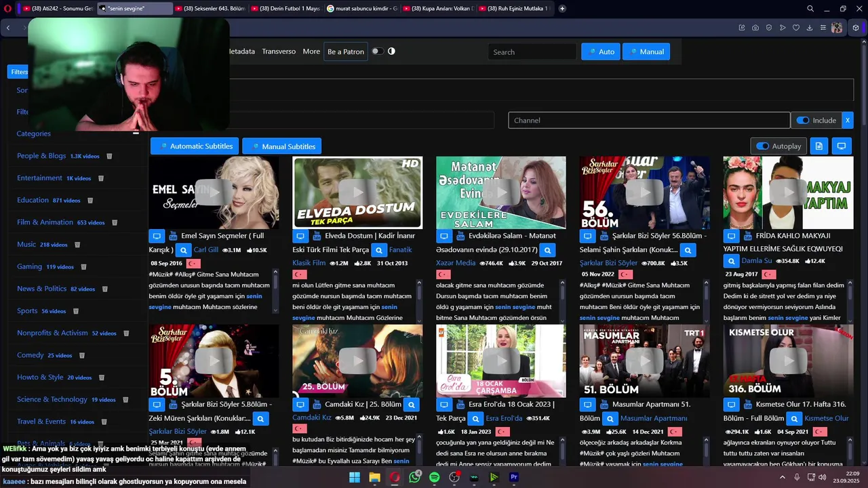Viewport: 868px width, 488px height.
Task: Open the Filters button in the sidebar
Action: coord(18,72)
